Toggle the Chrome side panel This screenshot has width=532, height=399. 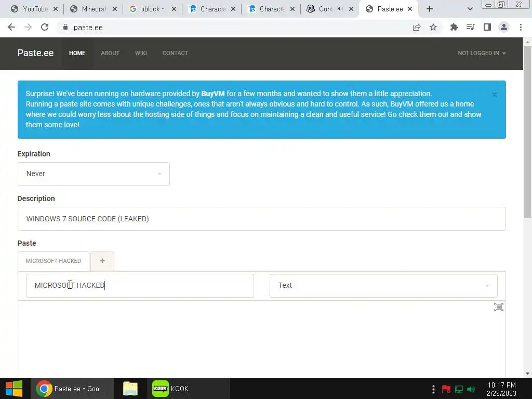[487, 27]
